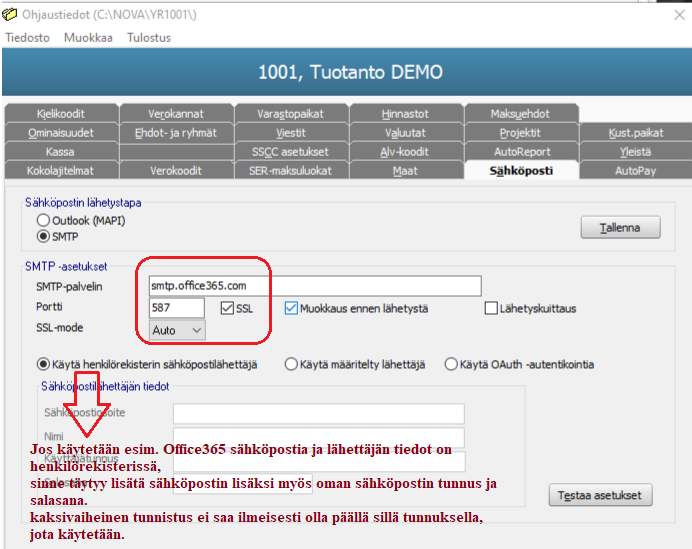Toggle the SSL checkbox
Image resolution: width=692 pixels, height=549 pixels.
click(x=227, y=308)
